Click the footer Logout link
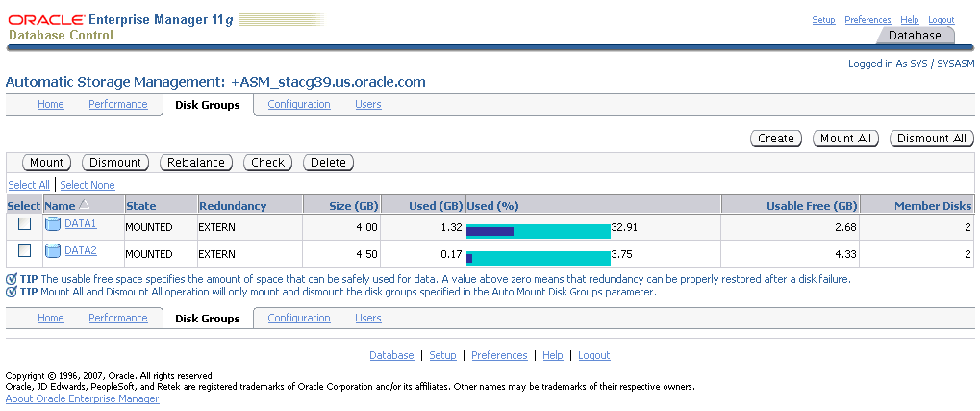The width and height of the screenshot is (980, 411). [593, 355]
